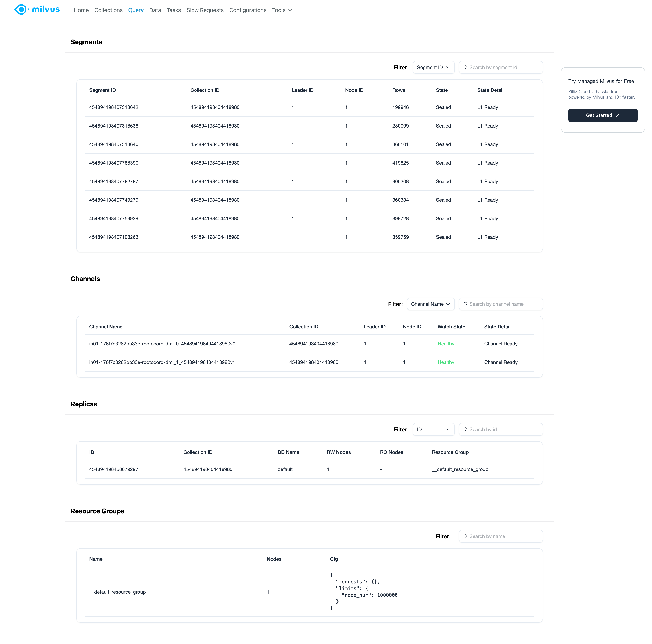Click the Collections menu item
This screenshot has height=644, width=652.
(109, 10)
